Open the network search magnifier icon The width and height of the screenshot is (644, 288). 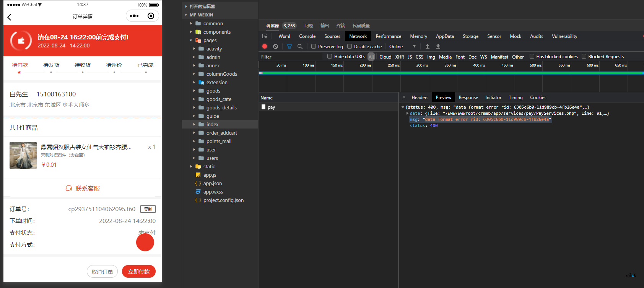tap(300, 46)
